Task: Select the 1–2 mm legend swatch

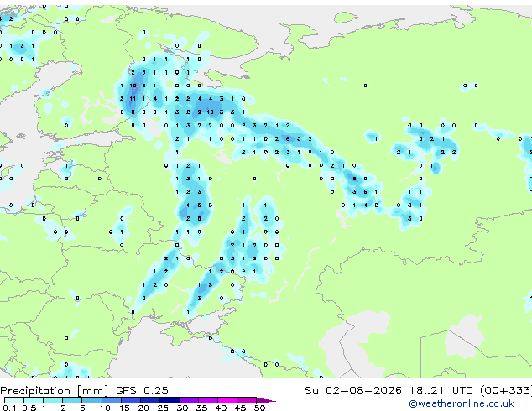Action: click(x=53, y=400)
